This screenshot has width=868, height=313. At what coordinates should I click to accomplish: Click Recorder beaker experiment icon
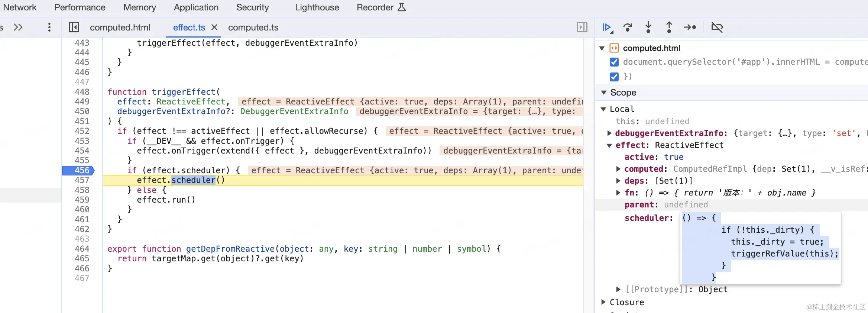click(x=402, y=7)
